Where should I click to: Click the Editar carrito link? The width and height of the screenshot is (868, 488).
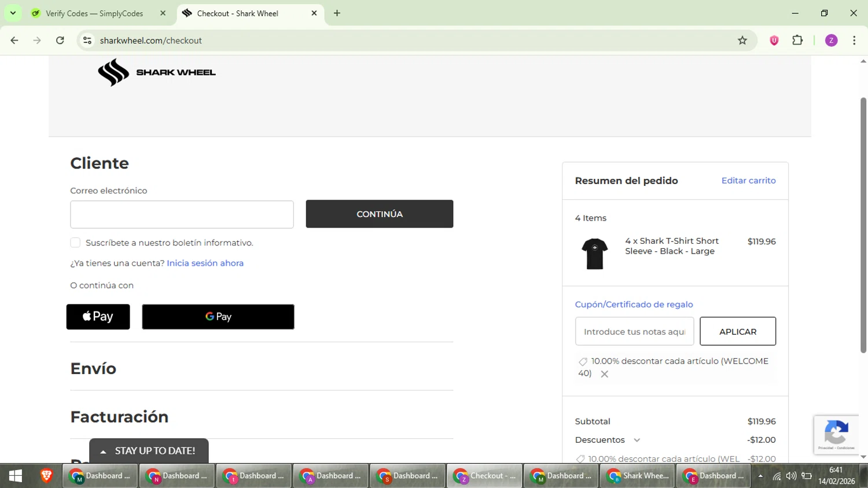coord(748,181)
